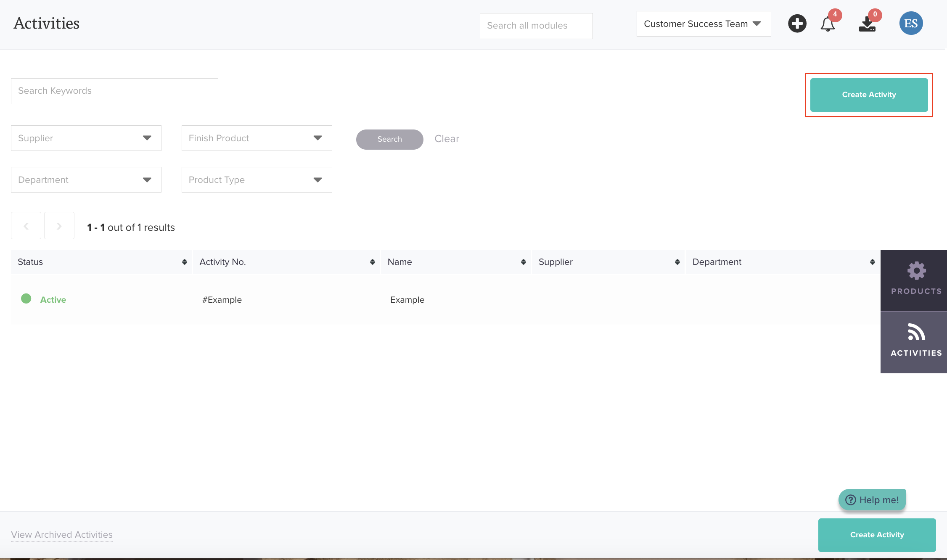This screenshot has height=560, width=947.
Task: Open View Archived Activities link
Action: (62, 535)
